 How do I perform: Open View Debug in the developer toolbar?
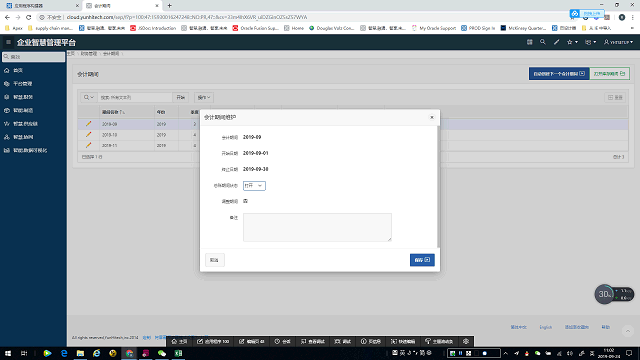(313, 341)
